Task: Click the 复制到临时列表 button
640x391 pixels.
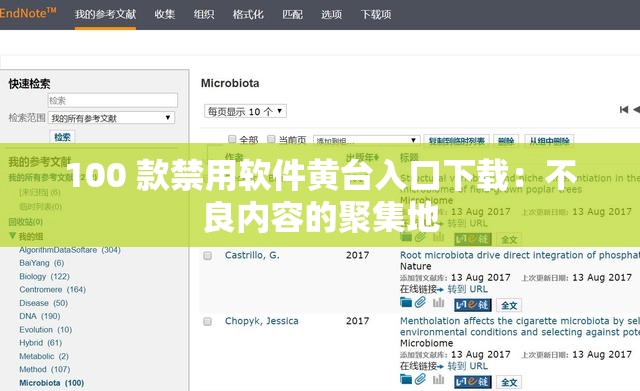Action: click(x=457, y=141)
